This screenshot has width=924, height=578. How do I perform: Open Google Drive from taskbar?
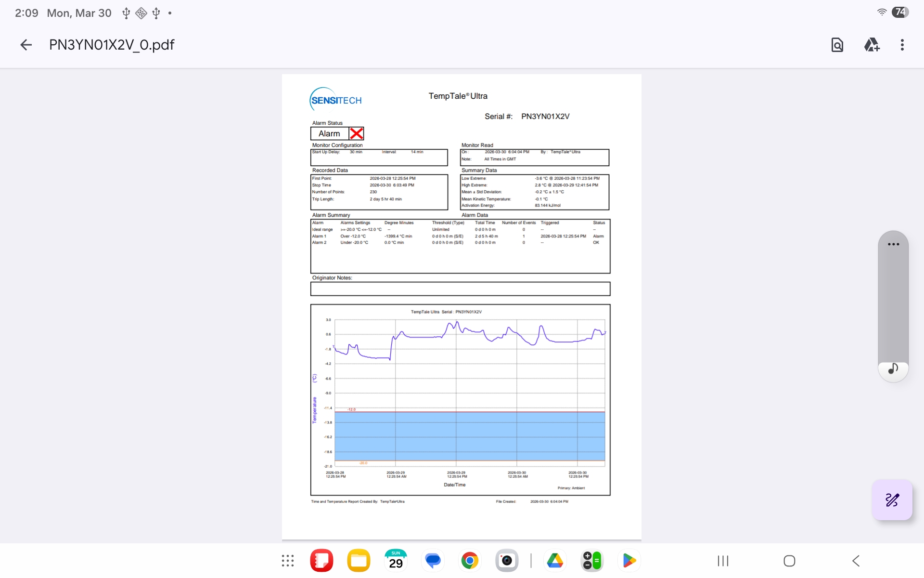[x=555, y=561]
